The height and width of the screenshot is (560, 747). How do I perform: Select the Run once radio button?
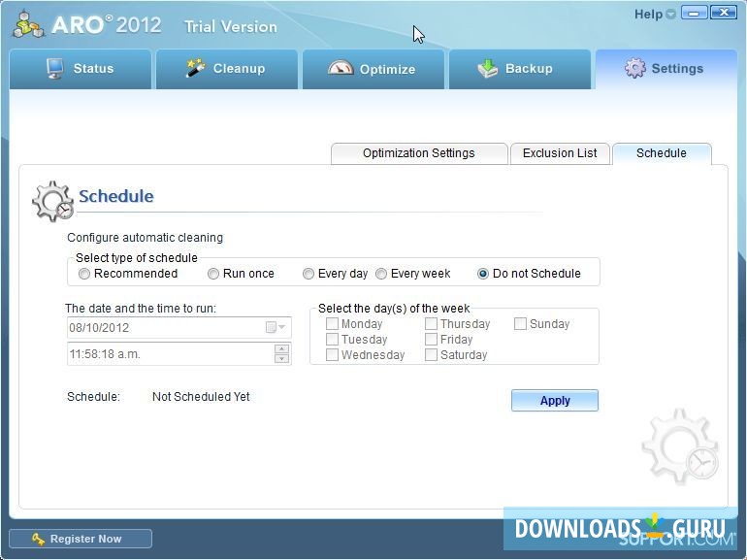pyautogui.click(x=213, y=274)
